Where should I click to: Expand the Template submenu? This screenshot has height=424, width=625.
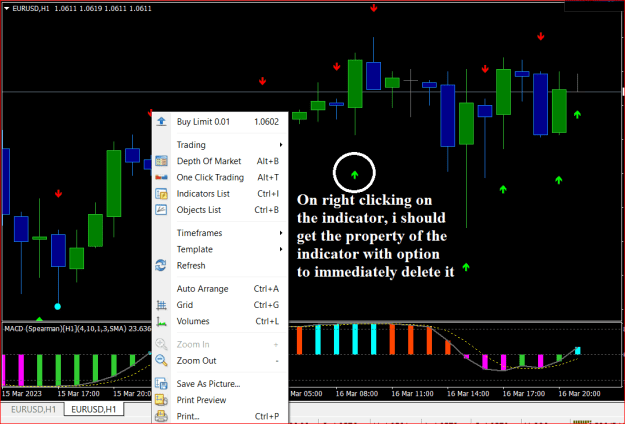point(220,249)
